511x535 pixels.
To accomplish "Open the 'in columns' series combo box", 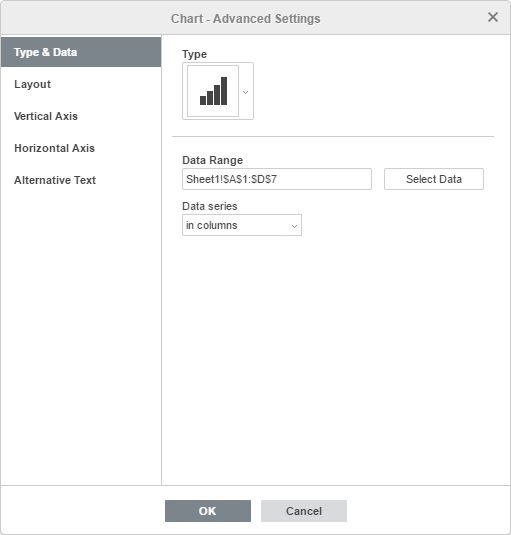I will coord(242,225).
